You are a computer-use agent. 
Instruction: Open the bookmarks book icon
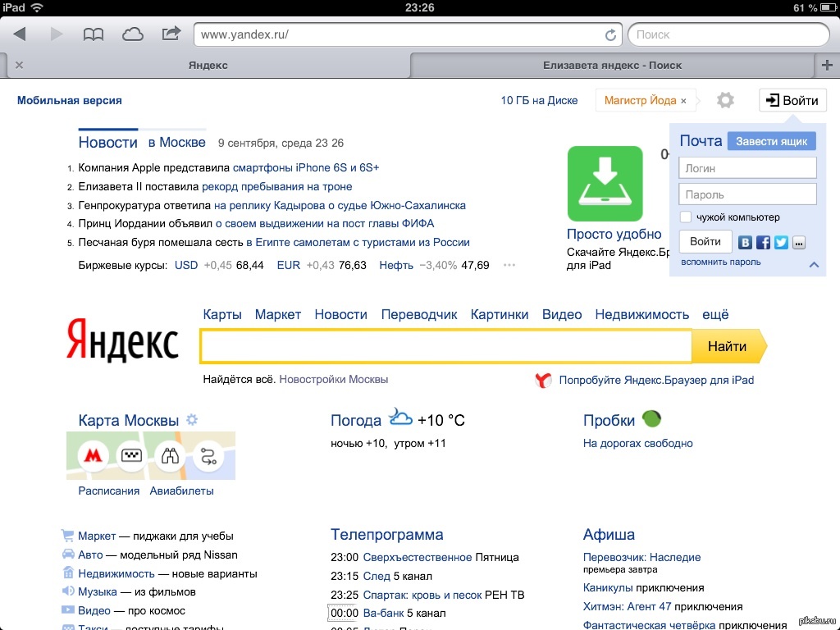tap(94, 34)
